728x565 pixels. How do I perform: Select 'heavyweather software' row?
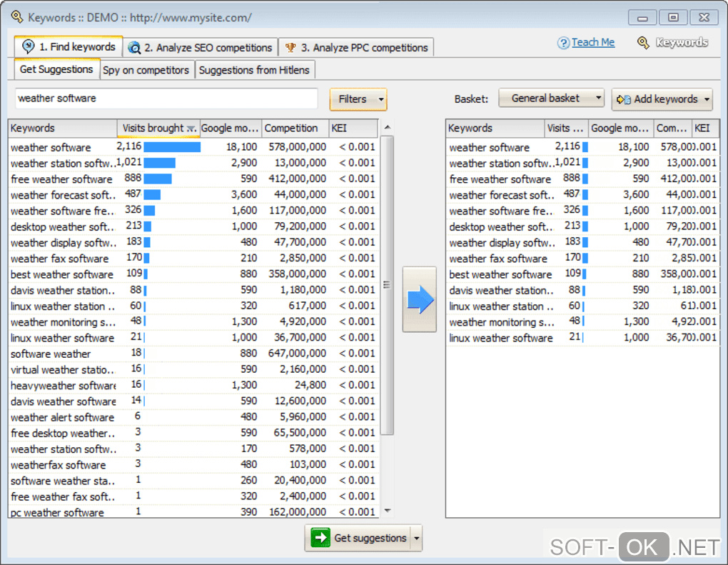tap(193, 385)
